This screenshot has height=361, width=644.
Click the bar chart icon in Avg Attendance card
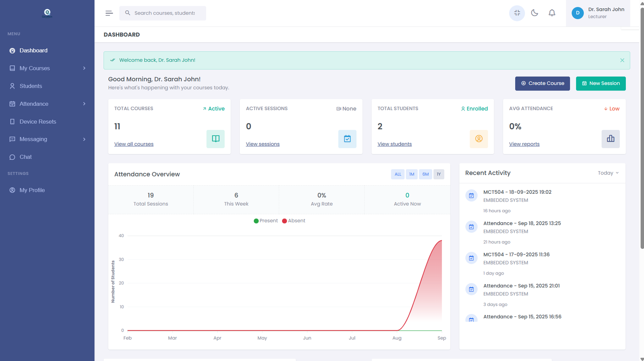[610, 139]
